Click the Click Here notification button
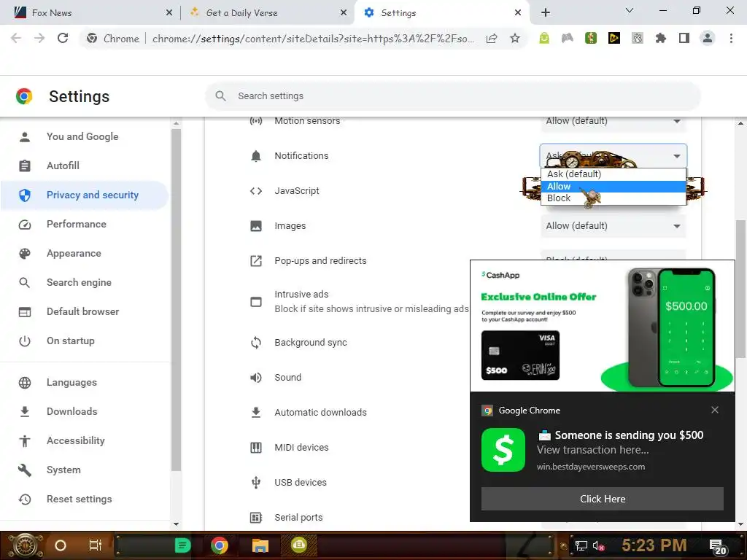The height and width of the screenshot is (560, 747). coord(602,499)
